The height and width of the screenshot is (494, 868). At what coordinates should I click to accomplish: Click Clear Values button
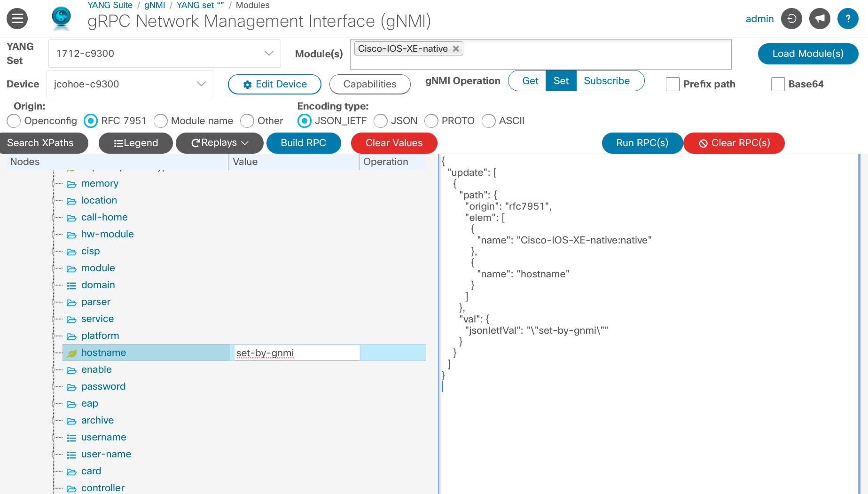pyautogui.click(x=394, y=143)
